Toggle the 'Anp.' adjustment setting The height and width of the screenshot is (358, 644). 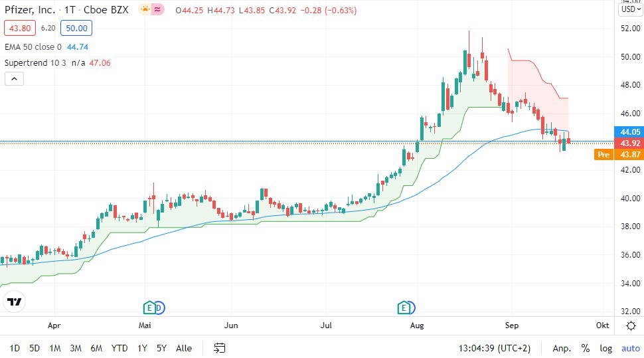click(562, 348)
